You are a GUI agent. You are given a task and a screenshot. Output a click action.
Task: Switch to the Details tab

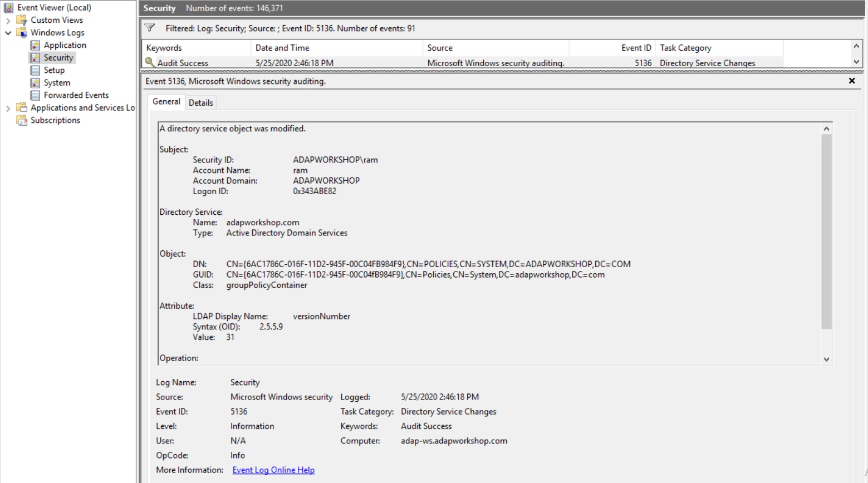click(201, 102)
